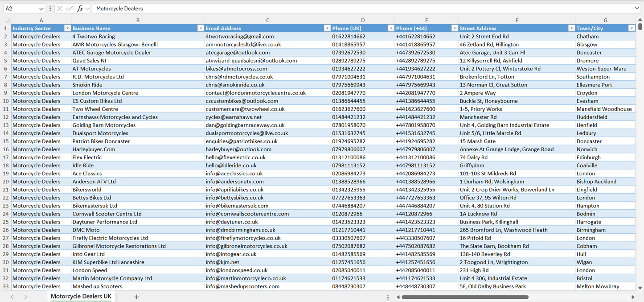Select cell Buckle St, Honeybourne
The width and height of the screenshot is (644, 302).
tap(517, 101)
